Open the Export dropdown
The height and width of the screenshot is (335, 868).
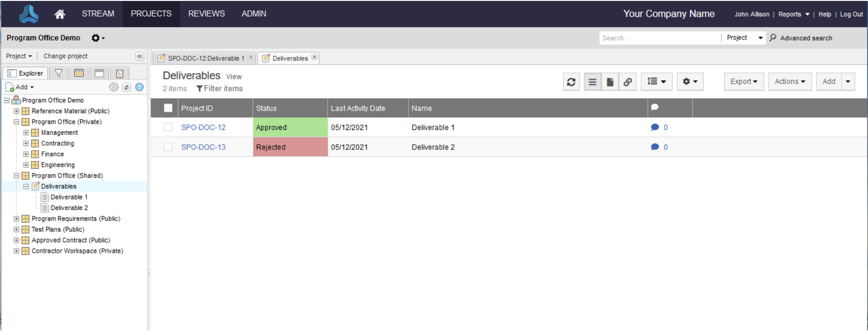744,82
